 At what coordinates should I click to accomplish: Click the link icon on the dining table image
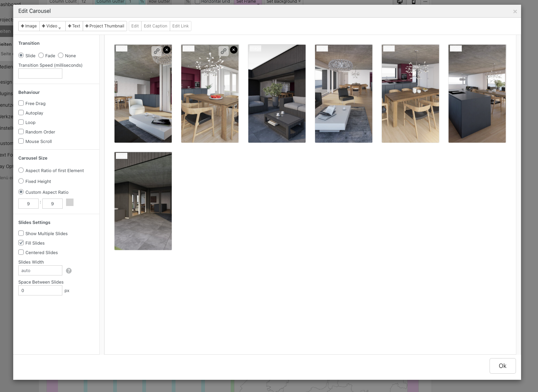tap(224, 51)
